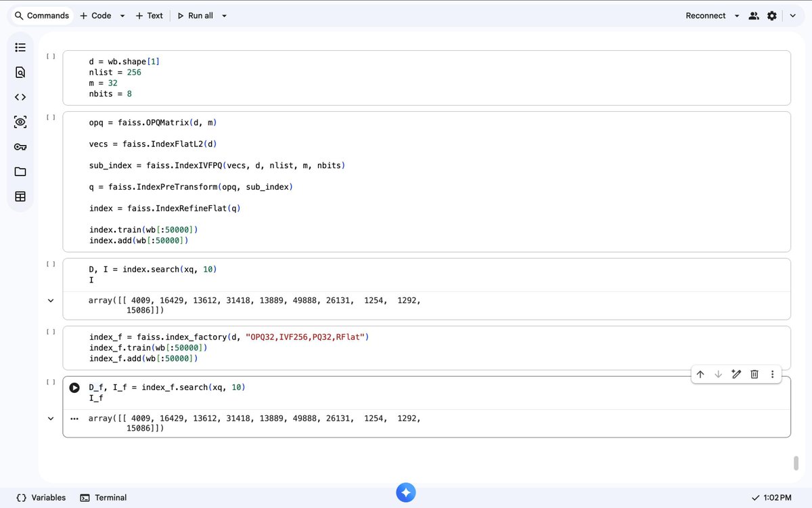Insert a new Text cell
Screen dimensions: 812x508
[x=149, y=16]
